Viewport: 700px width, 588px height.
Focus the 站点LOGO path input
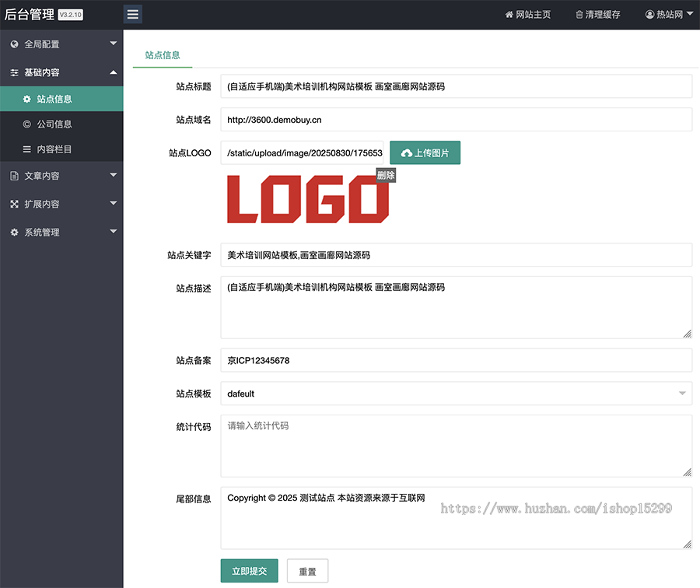tap(302, 152)
